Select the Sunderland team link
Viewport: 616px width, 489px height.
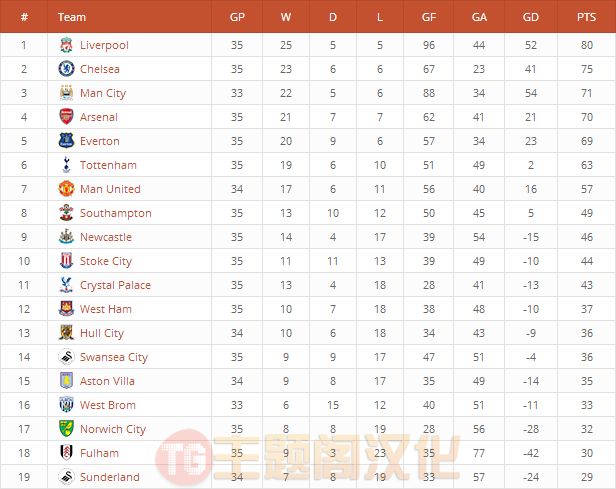point(110,477)
